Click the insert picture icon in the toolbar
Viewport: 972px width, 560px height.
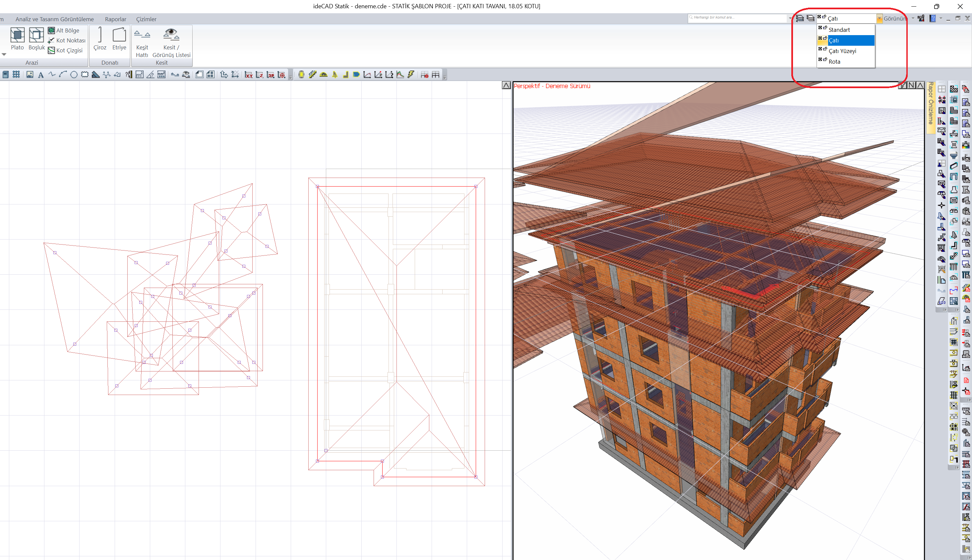(30, 75)
